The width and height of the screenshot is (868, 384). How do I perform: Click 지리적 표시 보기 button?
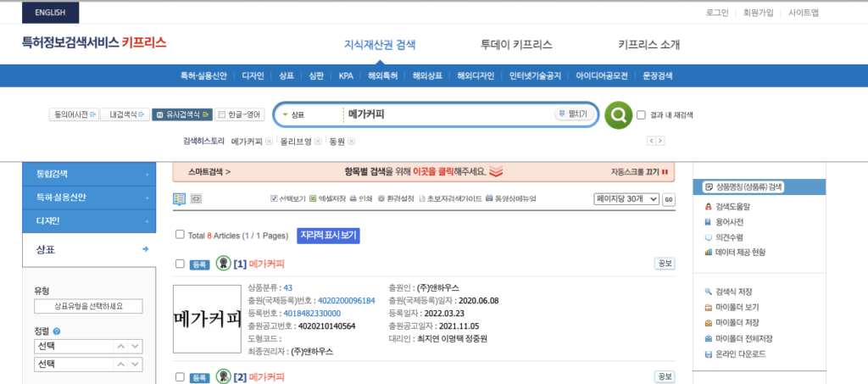coord(328,236)
